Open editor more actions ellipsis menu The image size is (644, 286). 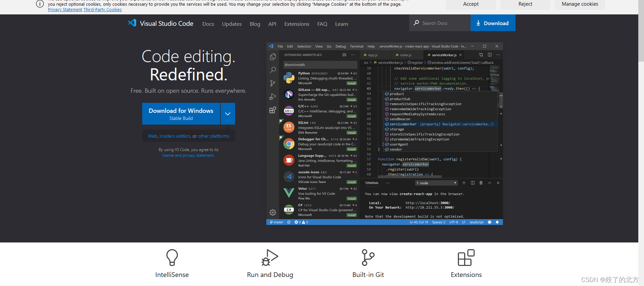pyautogui.click(x=498, y=55)
